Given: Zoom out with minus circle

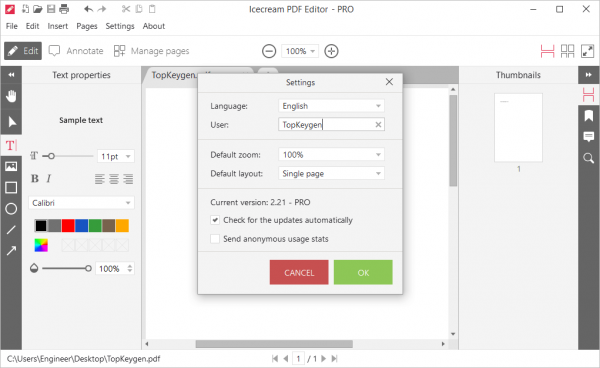Looking at the screenshot, I should pyautogui.click(x=269, y=51).
